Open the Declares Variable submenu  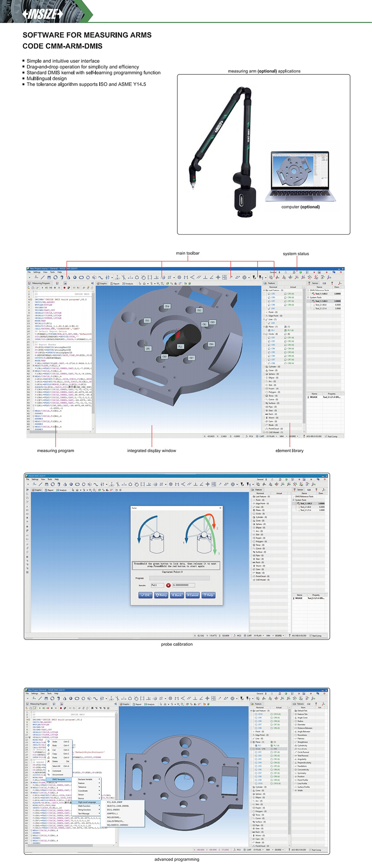tap(86, 779)
